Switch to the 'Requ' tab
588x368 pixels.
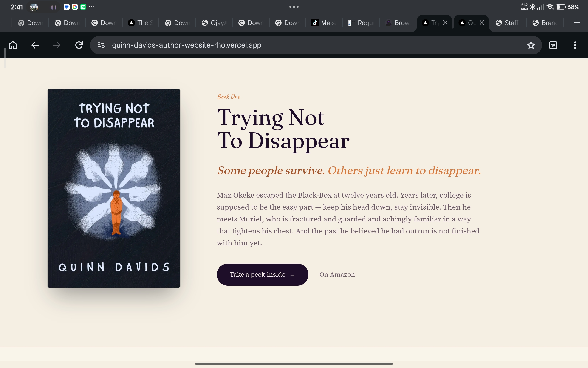[x=361, y=23]
